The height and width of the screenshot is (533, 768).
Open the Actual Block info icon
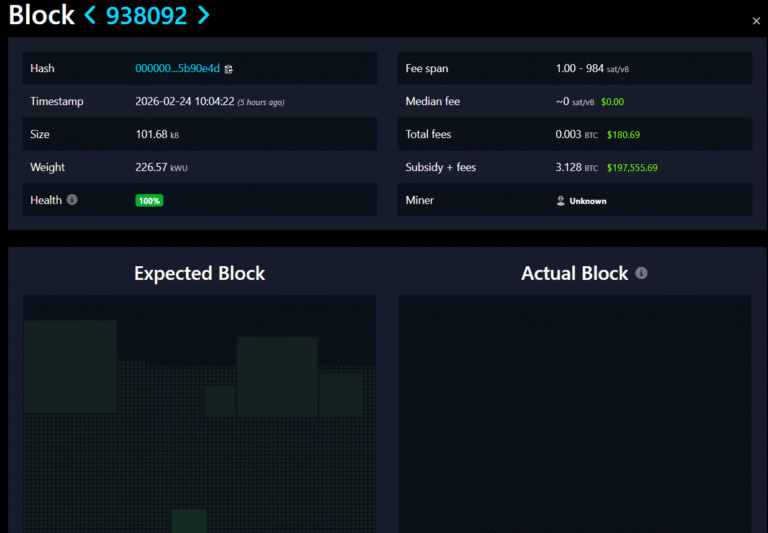point(641,273)
